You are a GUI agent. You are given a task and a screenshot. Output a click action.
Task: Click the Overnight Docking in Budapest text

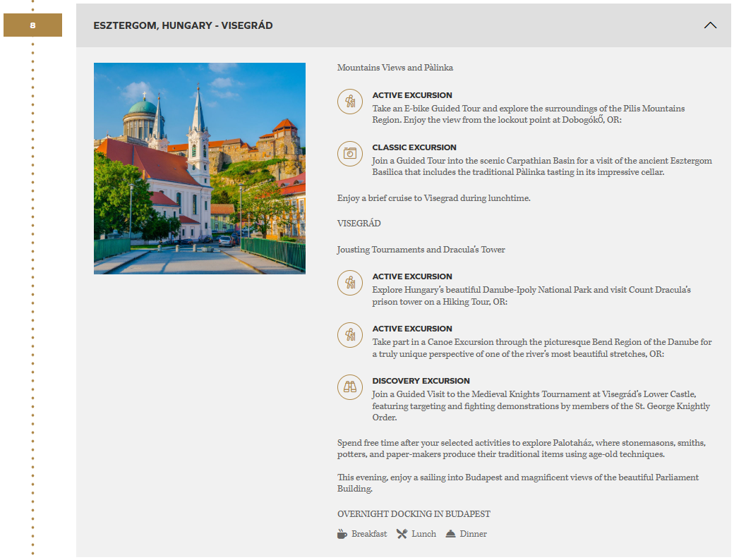(x=414, y=514)
